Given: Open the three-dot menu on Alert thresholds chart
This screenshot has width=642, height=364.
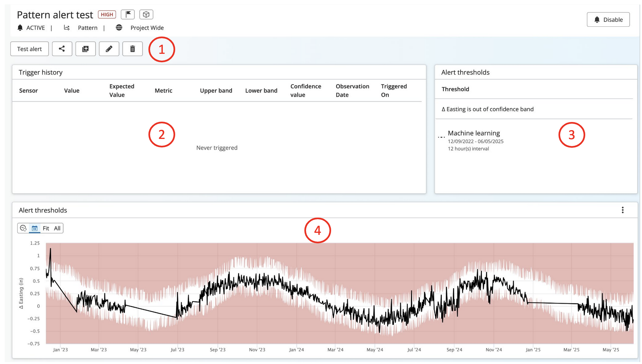Looking at the screenshot, I should tap(622, 210).
